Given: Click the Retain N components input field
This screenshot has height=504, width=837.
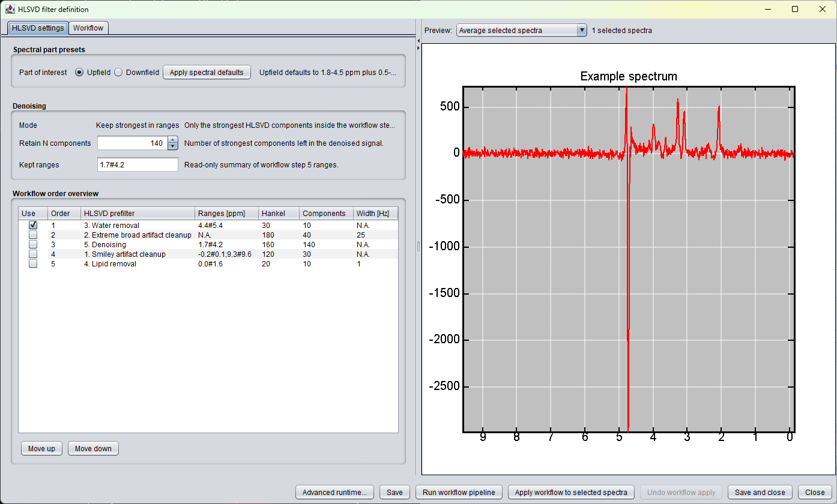Looking at the screenshot, I should (133, 143).
